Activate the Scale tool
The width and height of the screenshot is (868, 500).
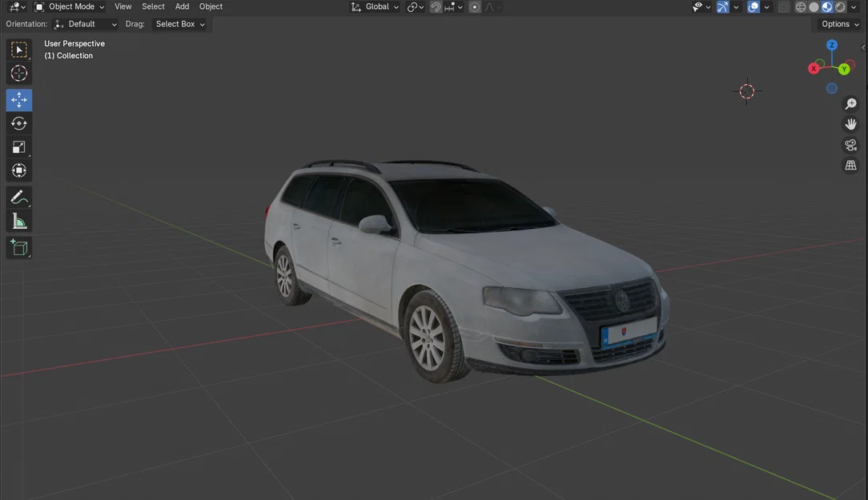coord(18,147)
